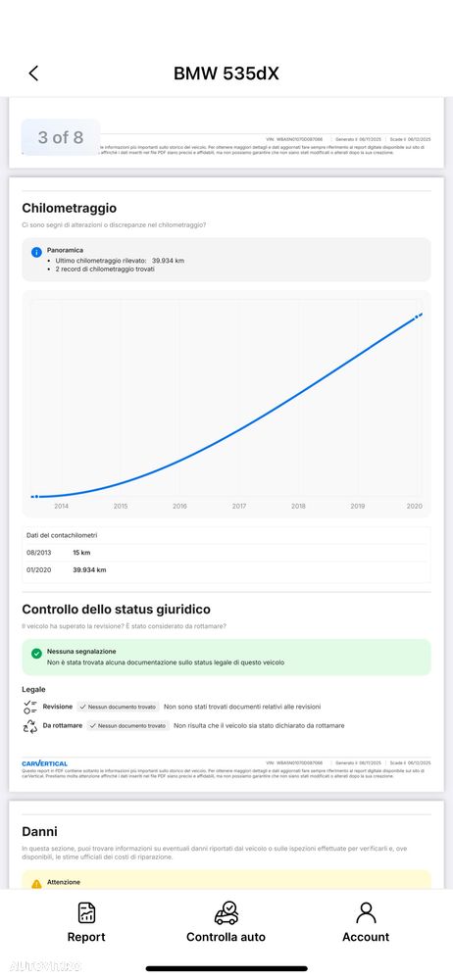The image size is (453, 980).
Task: Select the first mileage point on chart
Action: tap(34, 496)
